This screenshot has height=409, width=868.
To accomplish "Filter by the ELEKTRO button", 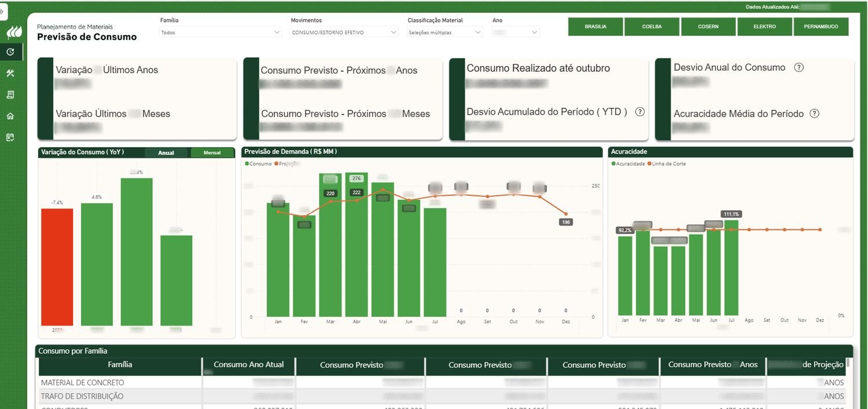I will [x=764, y=27].
